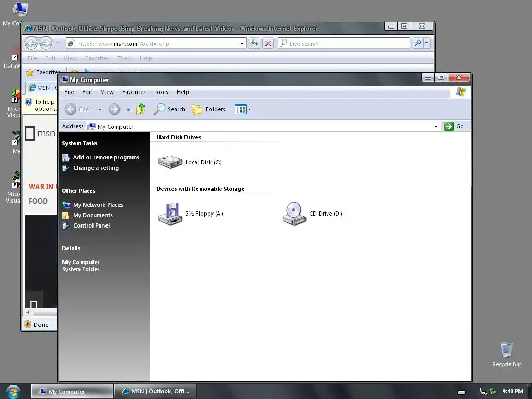The image size is (532, 399).
Task: Click the safely remove hardware tray icon
Action: click(493, 392)
